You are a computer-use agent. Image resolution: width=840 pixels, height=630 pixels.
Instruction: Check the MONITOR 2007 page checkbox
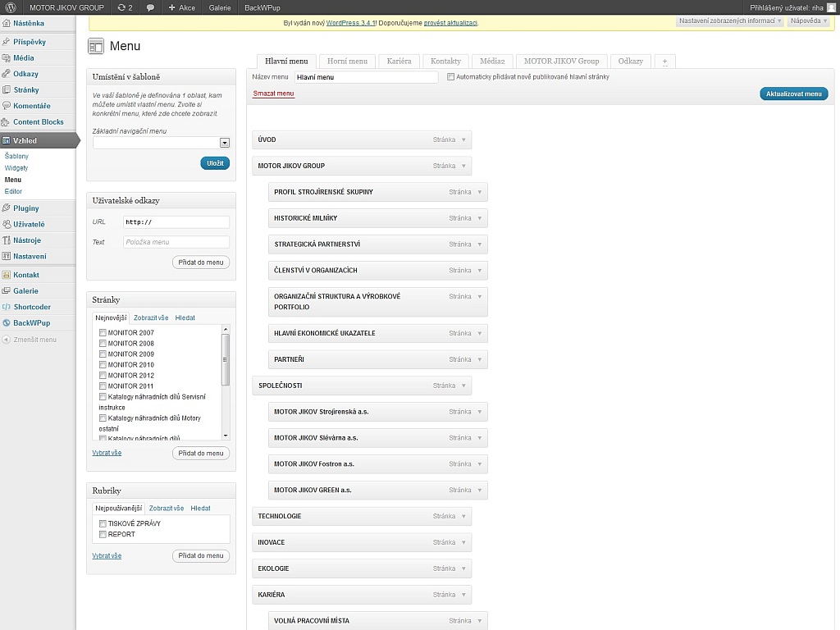pos(103,333)
